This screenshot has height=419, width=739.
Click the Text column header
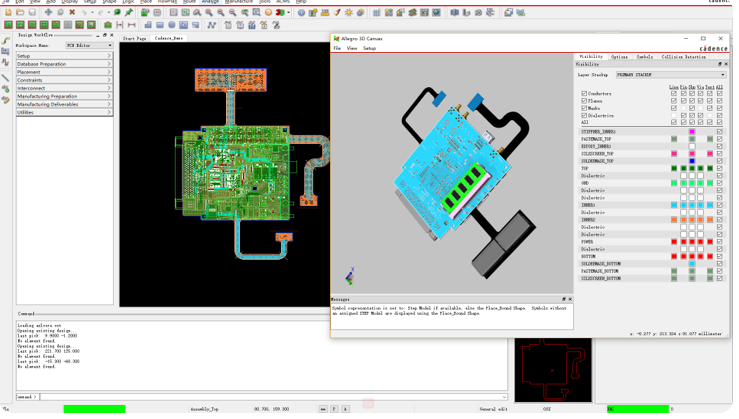coord(710,87)
